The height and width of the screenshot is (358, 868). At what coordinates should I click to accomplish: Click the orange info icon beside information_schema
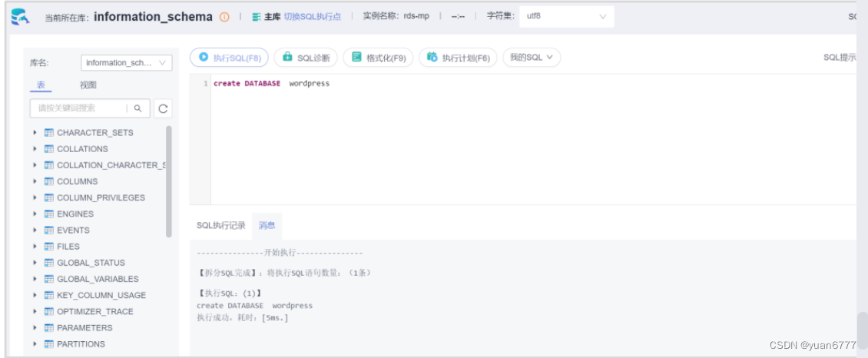pyautogui.click(x=224, y=17)
